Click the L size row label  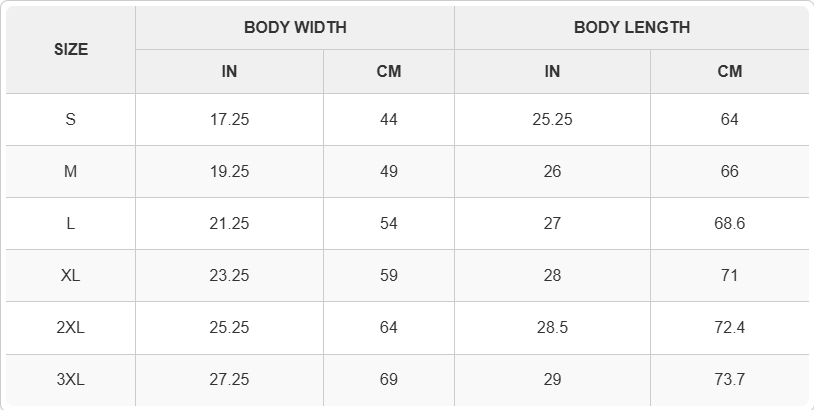coord(71,223)
